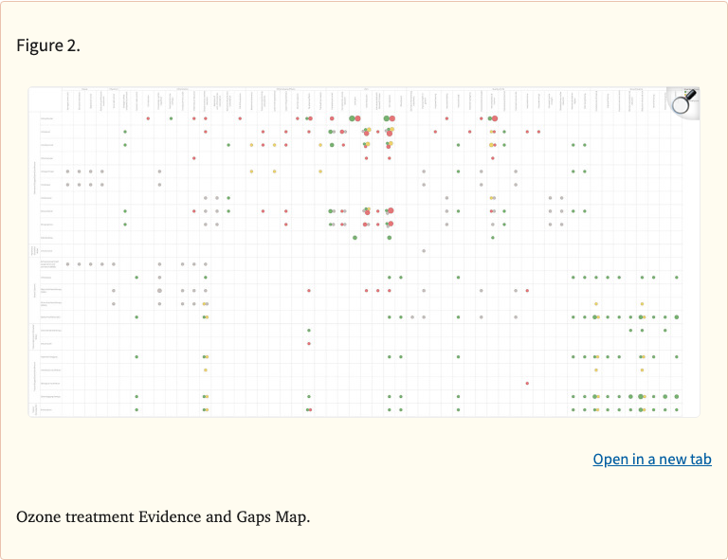Click the leftmost green dot in the top row
The image size is (728, 560).
pyautogui.click(x=171, y=118)
